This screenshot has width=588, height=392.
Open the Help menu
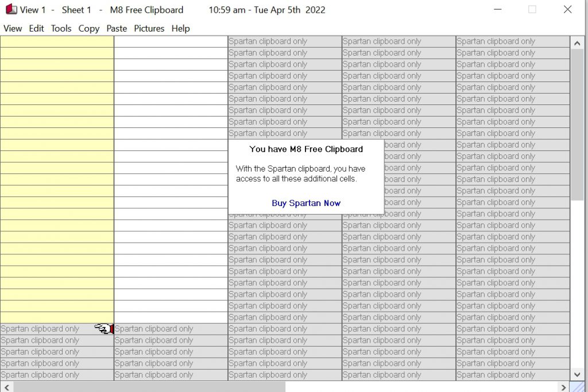click(180, 28)
